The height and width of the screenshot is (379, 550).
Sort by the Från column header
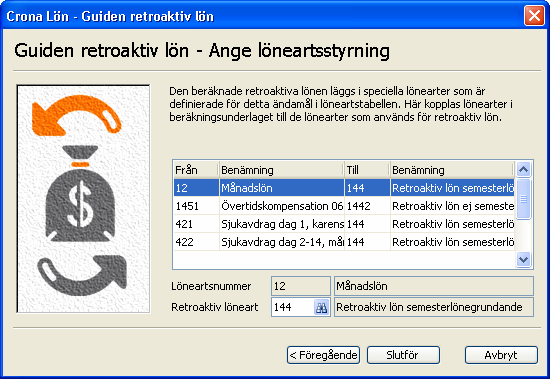point(196,170)
